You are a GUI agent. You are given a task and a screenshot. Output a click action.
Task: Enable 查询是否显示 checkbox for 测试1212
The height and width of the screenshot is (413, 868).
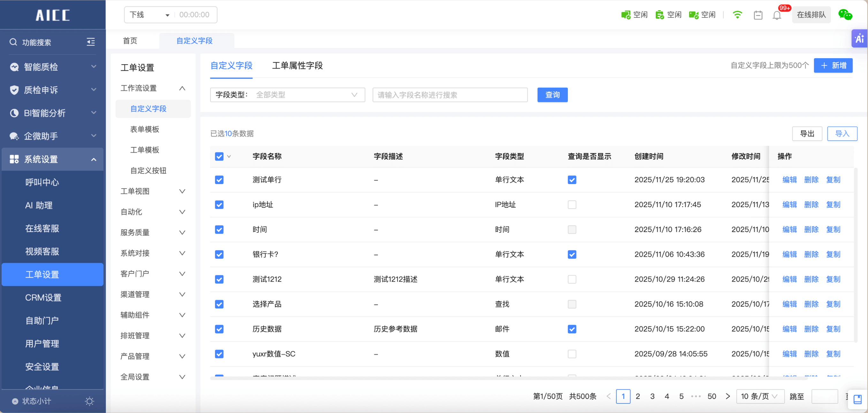pos(572,279)
